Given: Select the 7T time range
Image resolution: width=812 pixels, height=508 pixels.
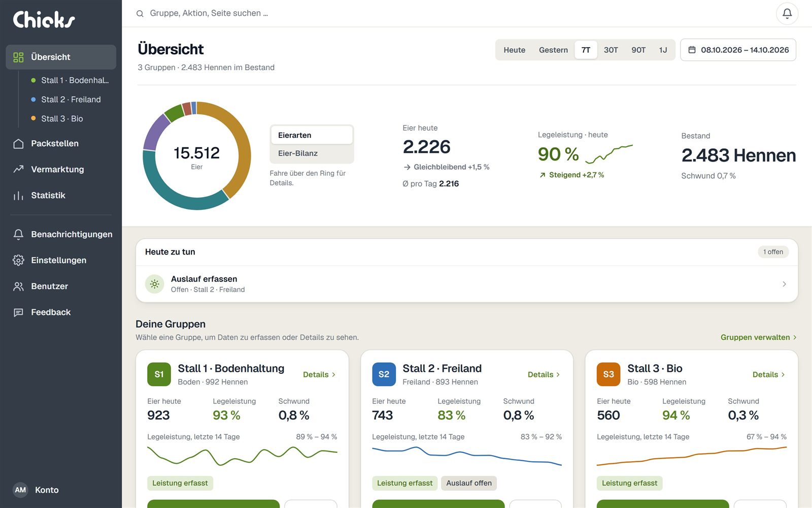Looking at the screenshot, I should coord(586,50).
